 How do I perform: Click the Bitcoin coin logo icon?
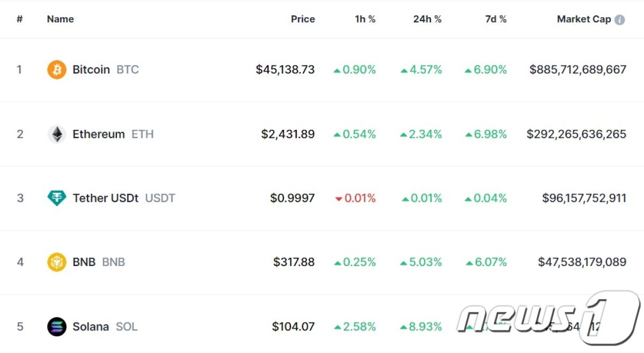click(x=56, y=70)
